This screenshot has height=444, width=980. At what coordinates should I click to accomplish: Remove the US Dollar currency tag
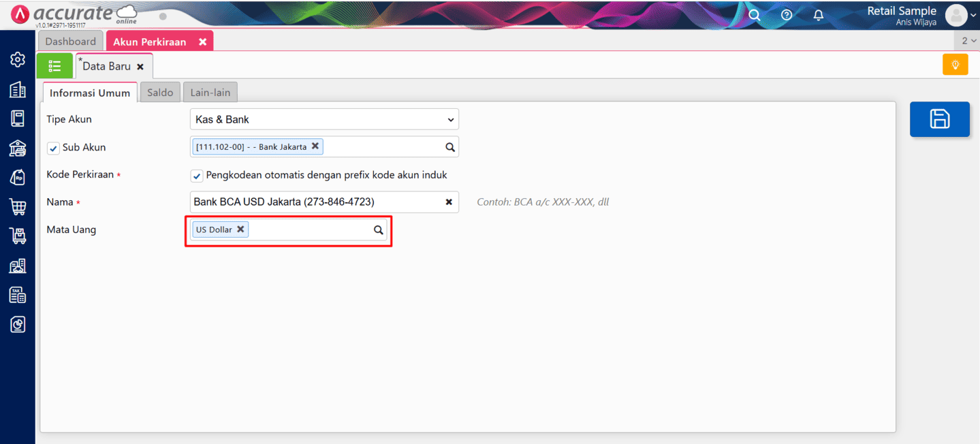pos(240,229)
